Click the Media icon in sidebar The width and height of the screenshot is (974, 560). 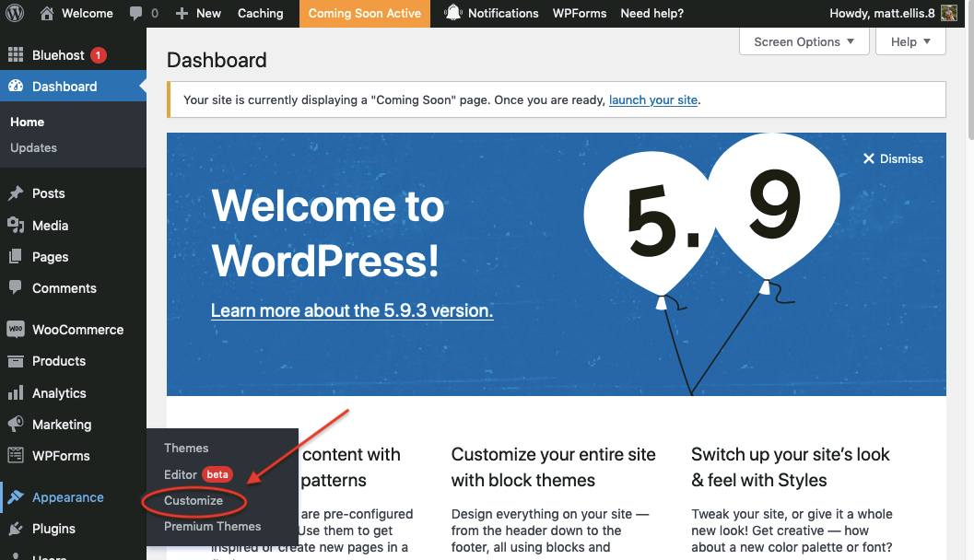(16, 226)
